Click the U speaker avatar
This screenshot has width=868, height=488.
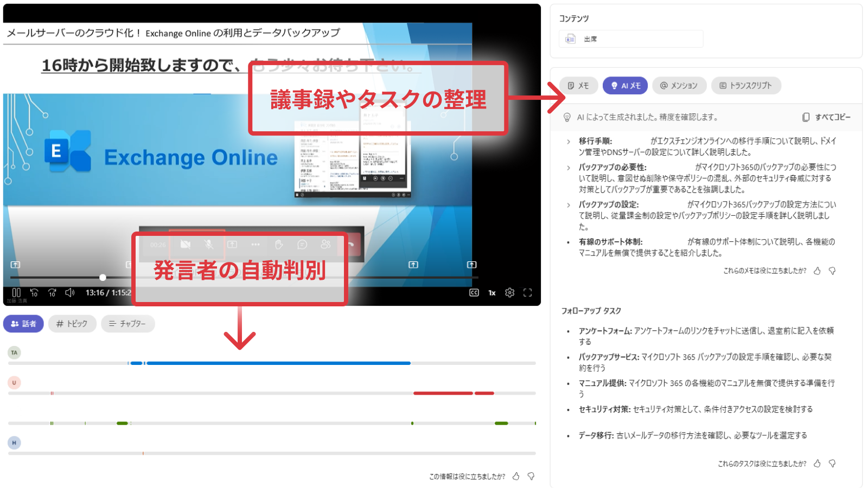click(x=14, y=383)
